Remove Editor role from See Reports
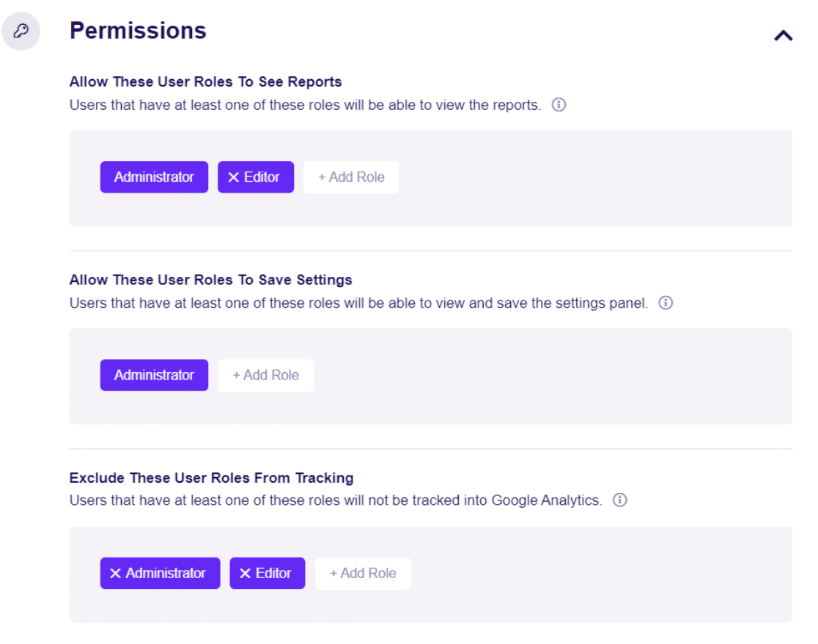Screen dimensions: 818x644 click(233, 177)
